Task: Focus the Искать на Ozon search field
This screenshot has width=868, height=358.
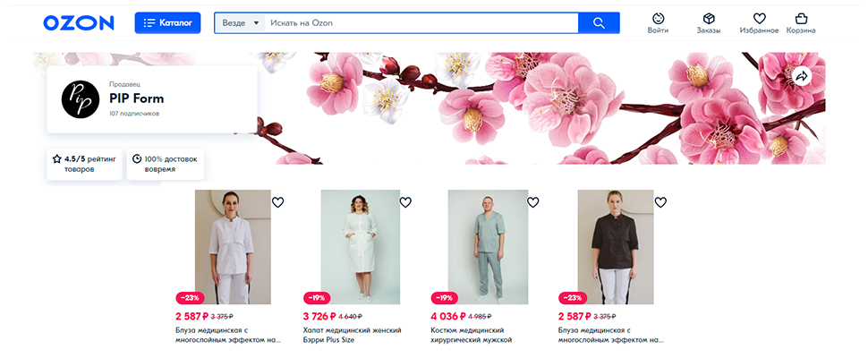Action: click(421, 23)
